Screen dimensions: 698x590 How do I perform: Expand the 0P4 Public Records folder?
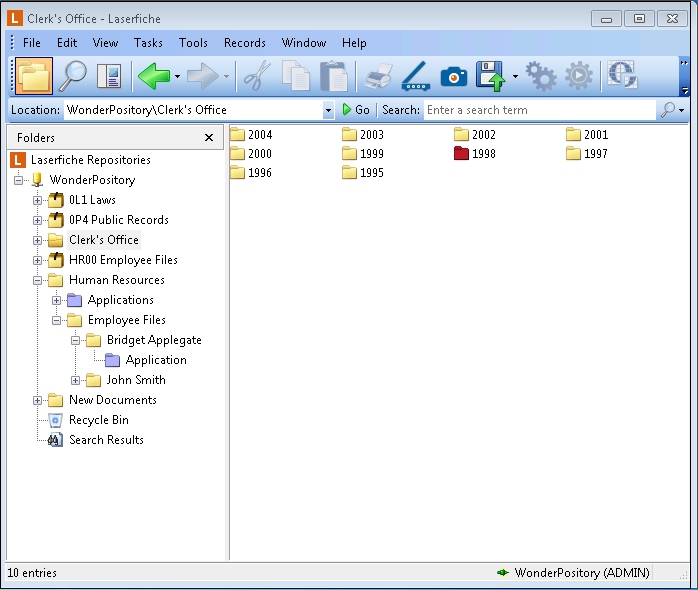[37, 220]
